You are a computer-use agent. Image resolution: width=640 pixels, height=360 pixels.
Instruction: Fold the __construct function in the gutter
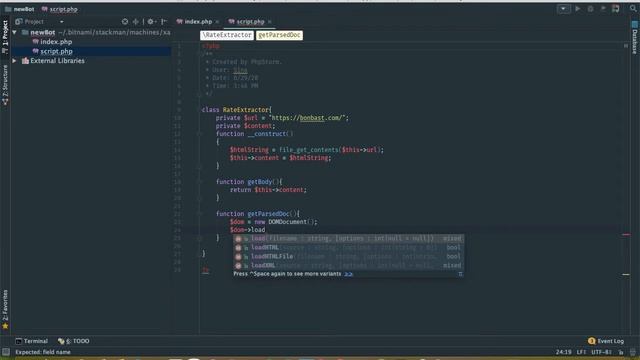[x=200, y=134]
